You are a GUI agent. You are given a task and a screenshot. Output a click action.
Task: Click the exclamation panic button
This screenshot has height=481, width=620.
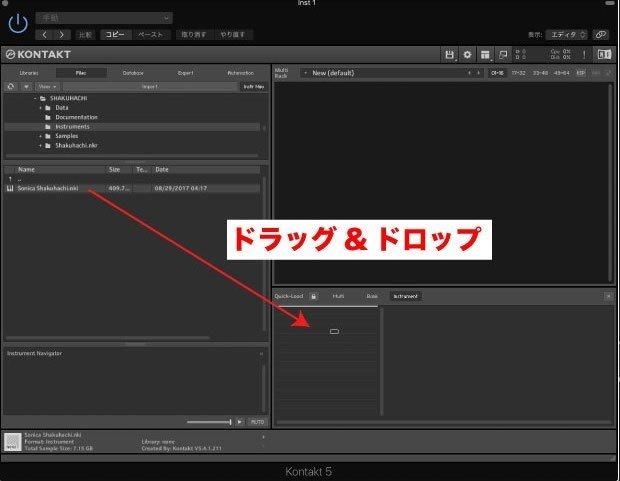click(584, 55)
